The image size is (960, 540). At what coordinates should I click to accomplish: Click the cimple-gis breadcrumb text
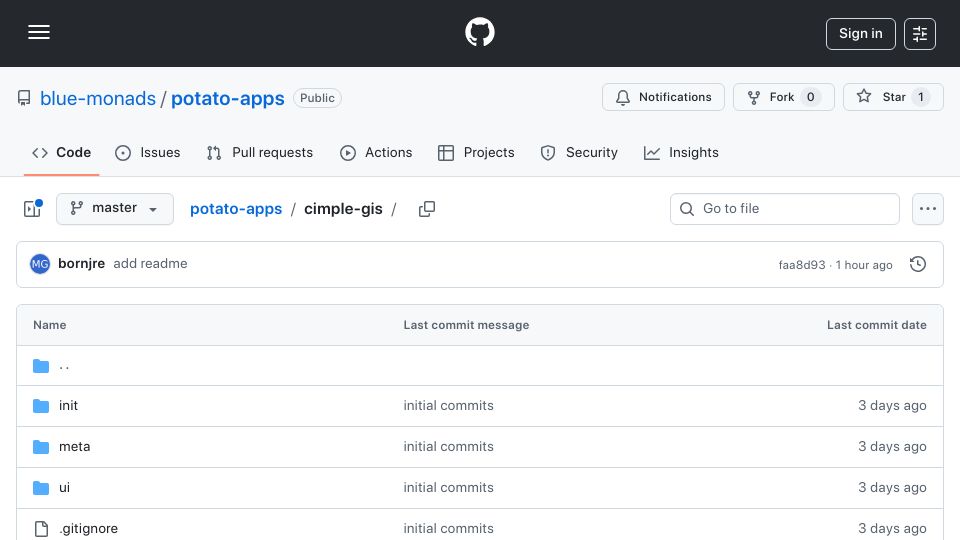pyautogui.click(x=343, y=209)
